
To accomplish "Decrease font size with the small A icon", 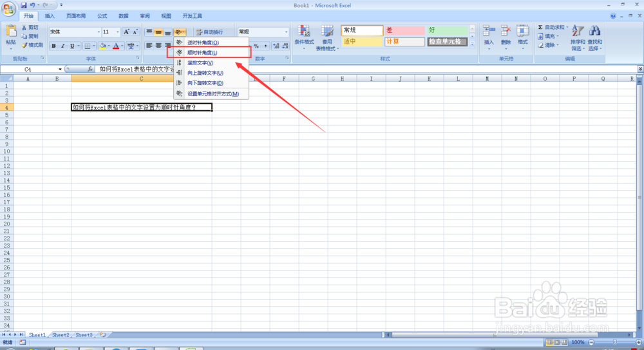I will tap(135, 32).
